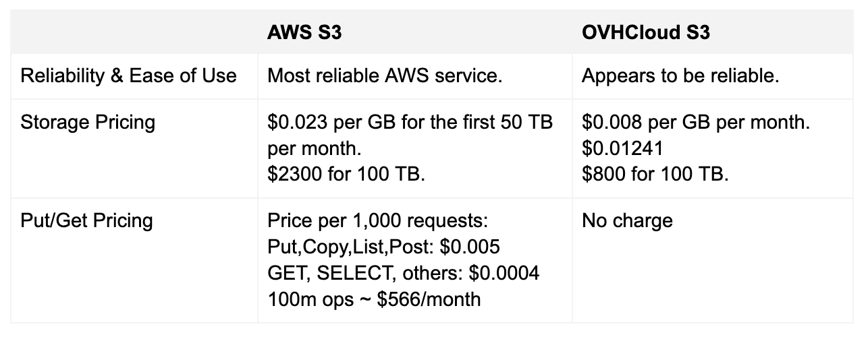Click the 'Most reliable AWS service.' text

pyautogui.click(x=385, y=75)
